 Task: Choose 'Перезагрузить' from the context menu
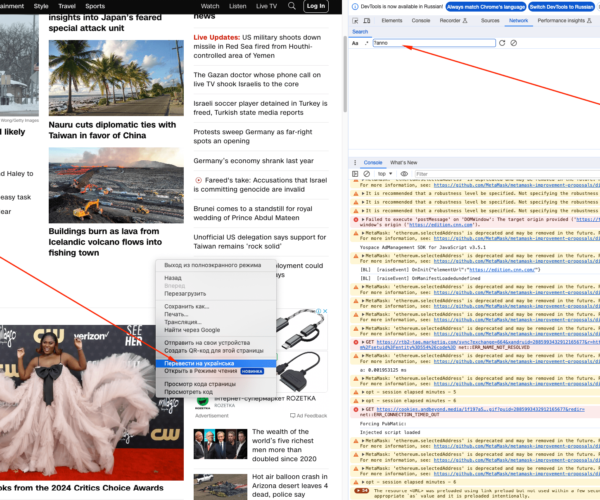click(186, 294)
